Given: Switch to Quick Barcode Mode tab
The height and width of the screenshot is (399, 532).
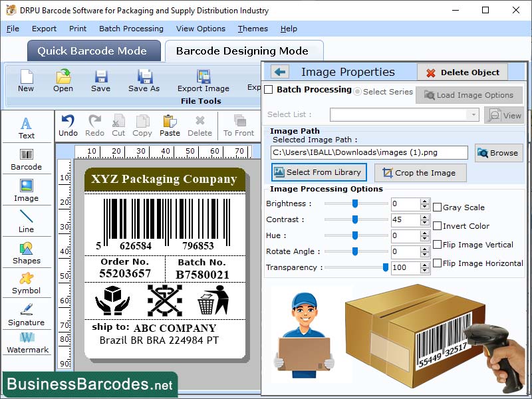Looking at the screenshot, I should [x=93, y=51].
